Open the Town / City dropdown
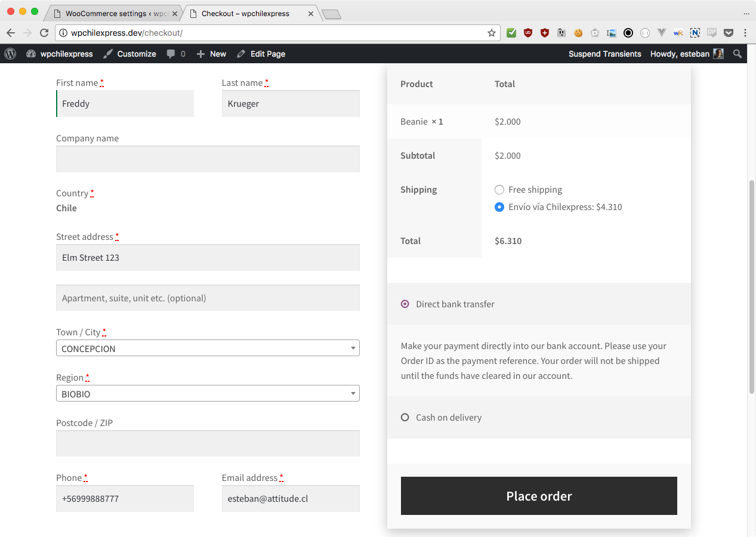The image size is (756, 537). 208,348
